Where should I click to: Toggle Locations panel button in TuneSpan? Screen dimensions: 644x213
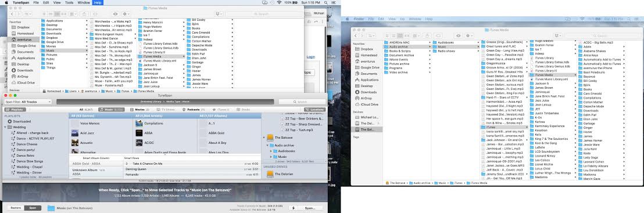[x=314, y=110]
